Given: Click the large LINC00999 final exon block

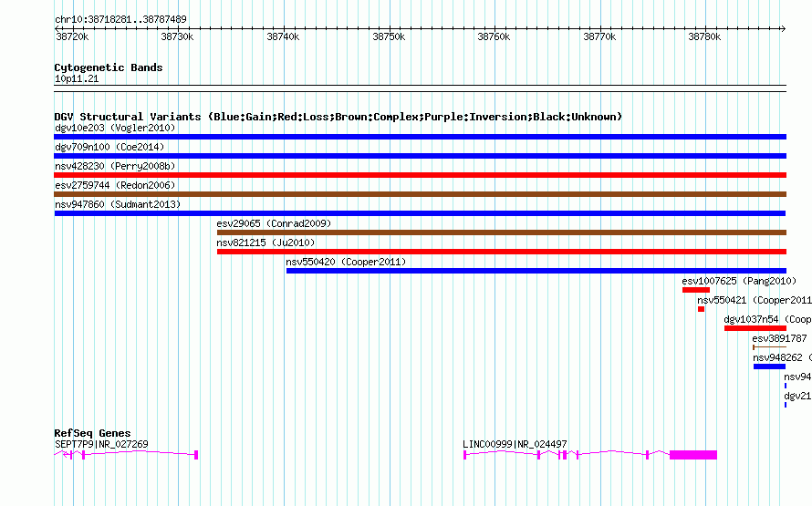Looking at the screenshot, I should (x=693, y=455).
